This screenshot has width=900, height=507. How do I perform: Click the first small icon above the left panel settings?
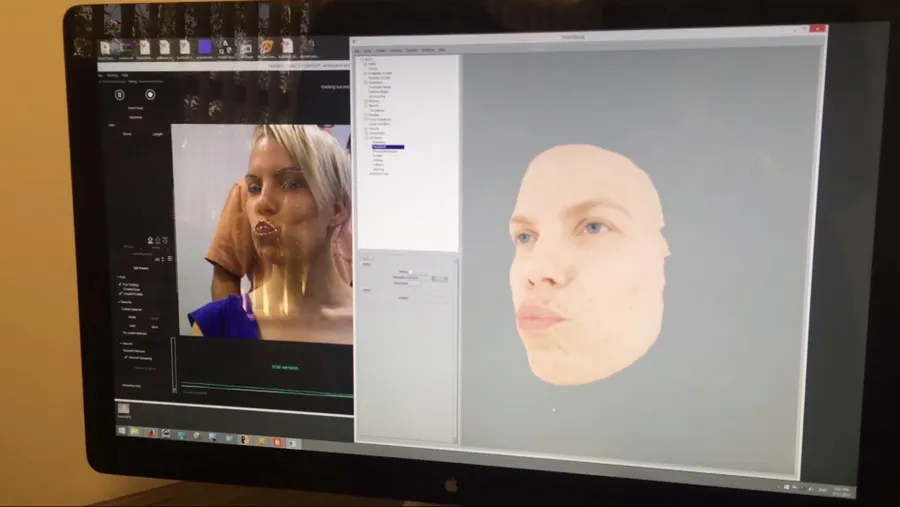[x=150, y=240]
